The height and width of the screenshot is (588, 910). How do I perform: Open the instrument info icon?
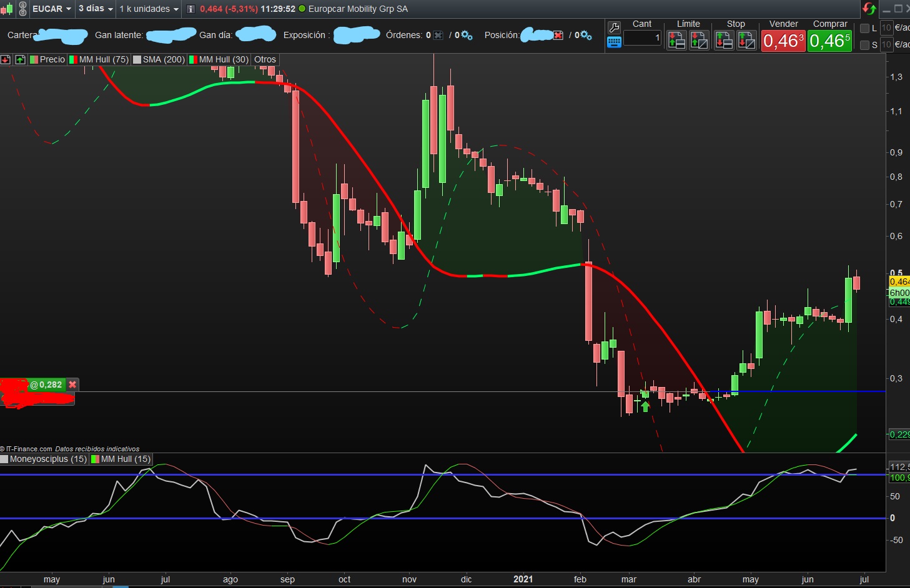tap(191, 9)
